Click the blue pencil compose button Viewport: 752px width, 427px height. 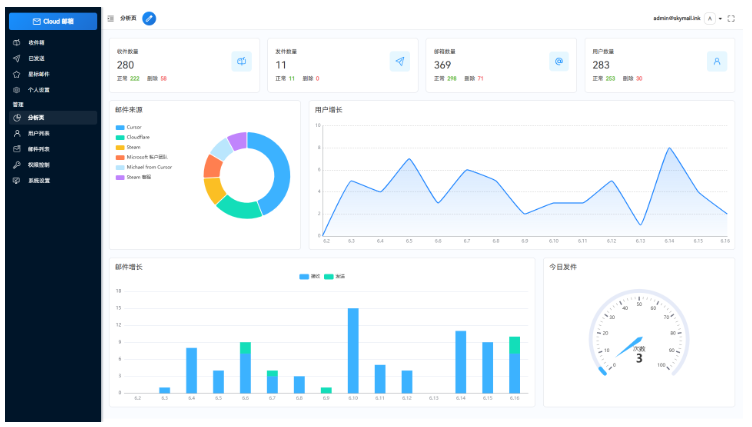coord(149,18)
